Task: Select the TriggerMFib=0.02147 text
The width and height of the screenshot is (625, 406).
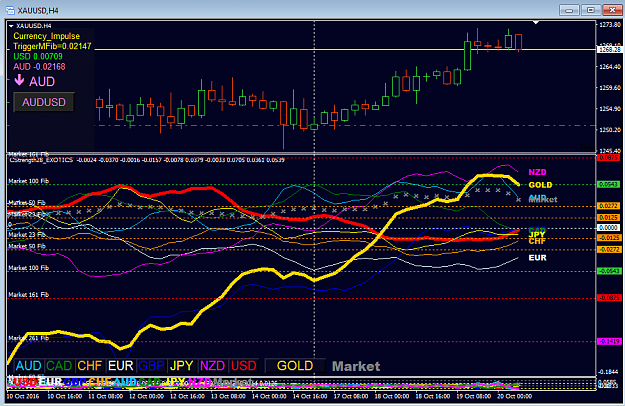Action: point(52,46)
